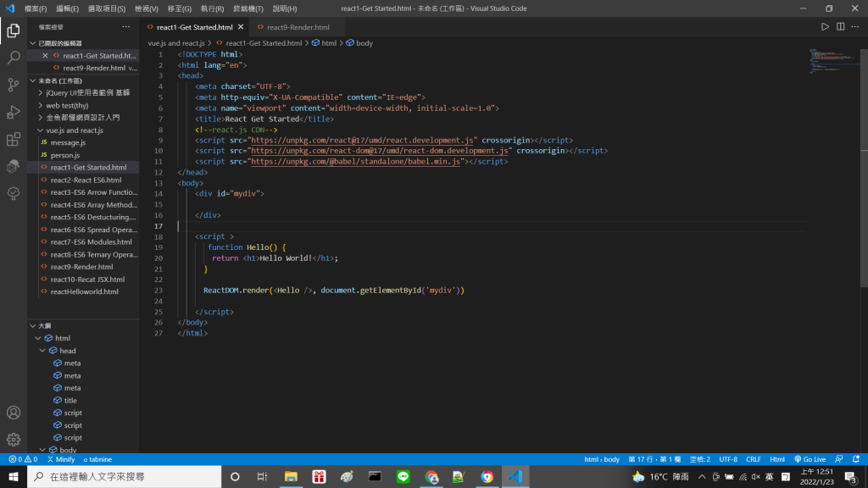The image size is (868, 488).
Task: Click Minify in the status bar
Action: pos(61,459)
